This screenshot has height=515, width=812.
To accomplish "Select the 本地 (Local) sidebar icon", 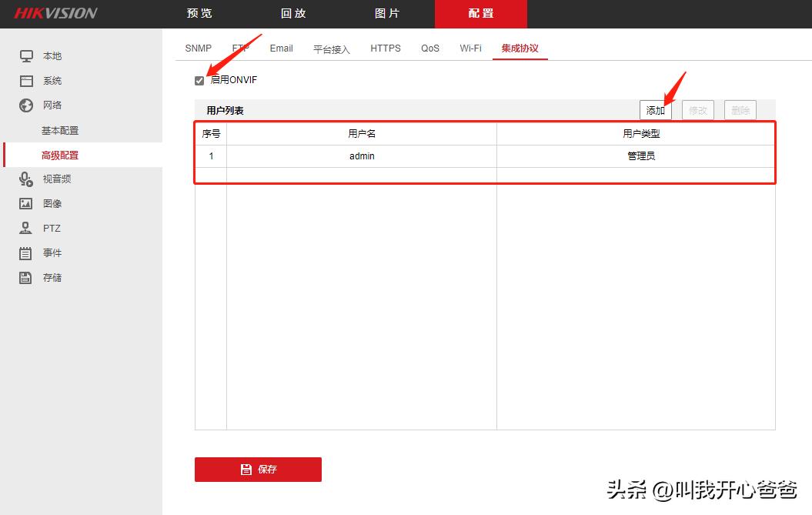I will tap(25, 55).
